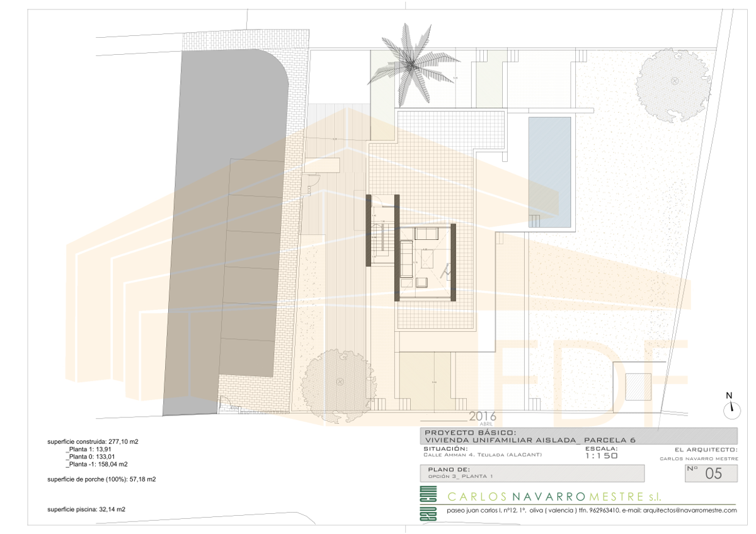Click the small hatched square at lower right
The image size is (756, 534).
[x=638, y=385]
